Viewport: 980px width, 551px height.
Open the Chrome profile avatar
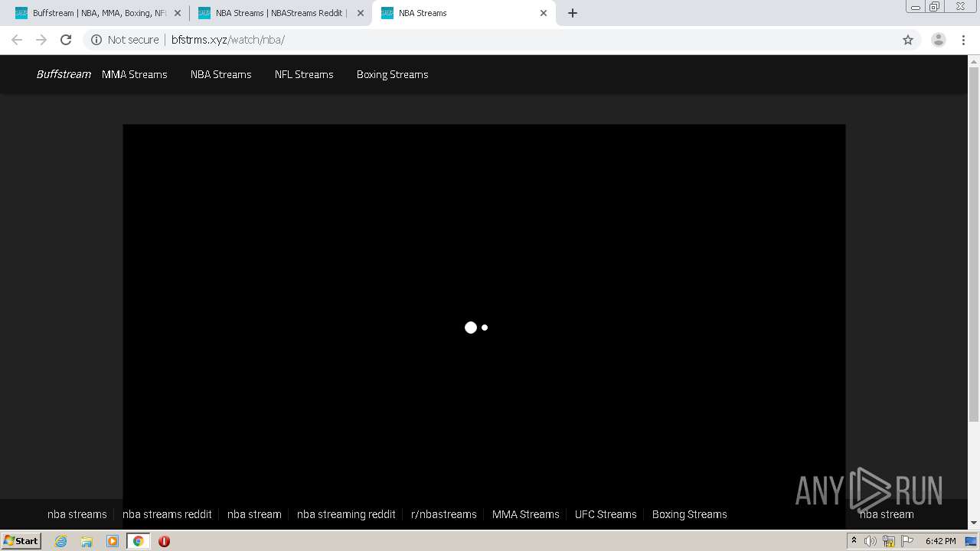tap(939, 40)
